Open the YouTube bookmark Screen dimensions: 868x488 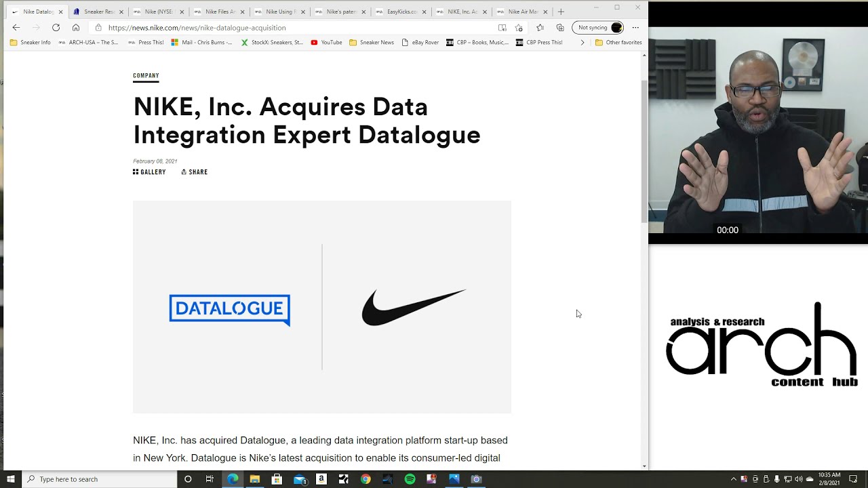(x=326, y=42)
